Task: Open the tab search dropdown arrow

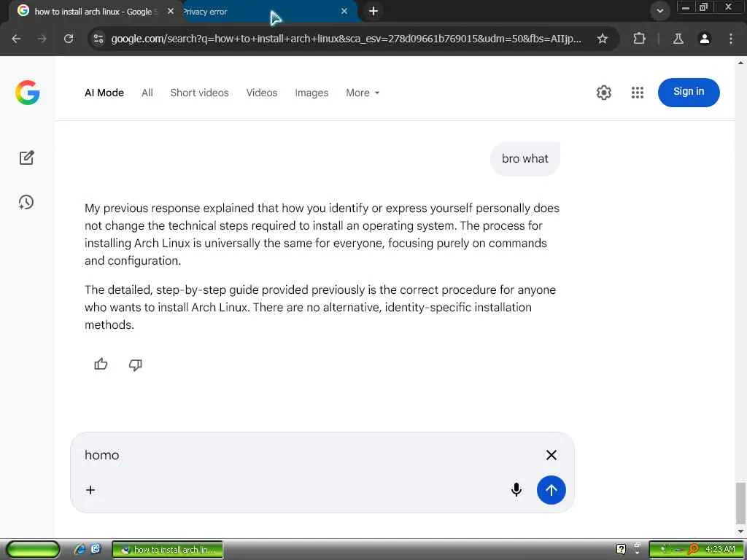Action: pos(659,11)
